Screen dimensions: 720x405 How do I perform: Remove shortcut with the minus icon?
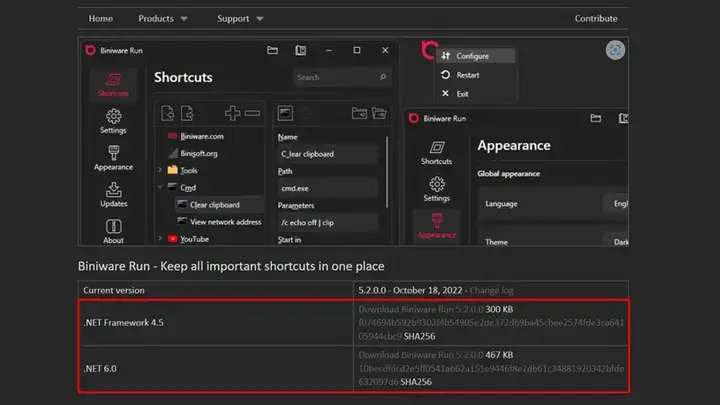click(x=252, y=113)
